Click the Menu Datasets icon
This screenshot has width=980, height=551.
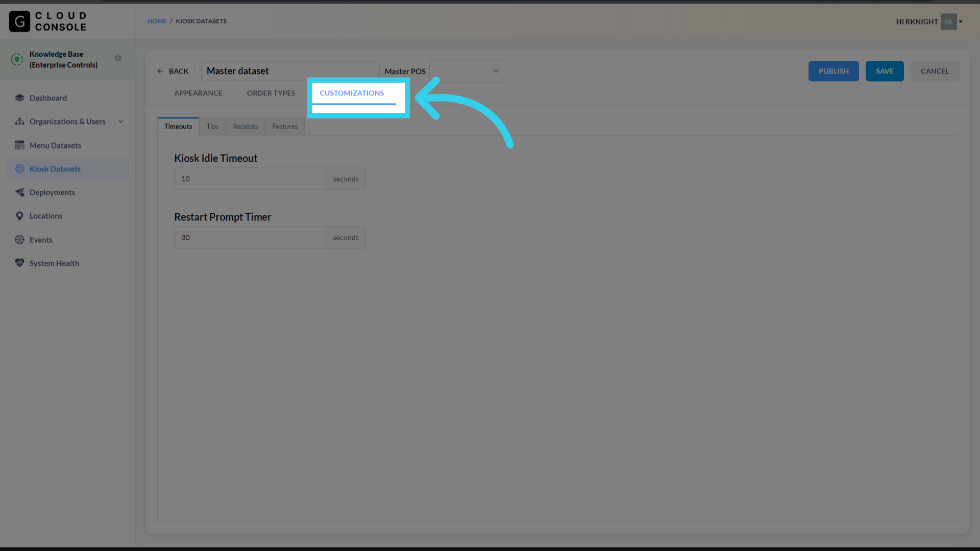(x=19, y=145)
